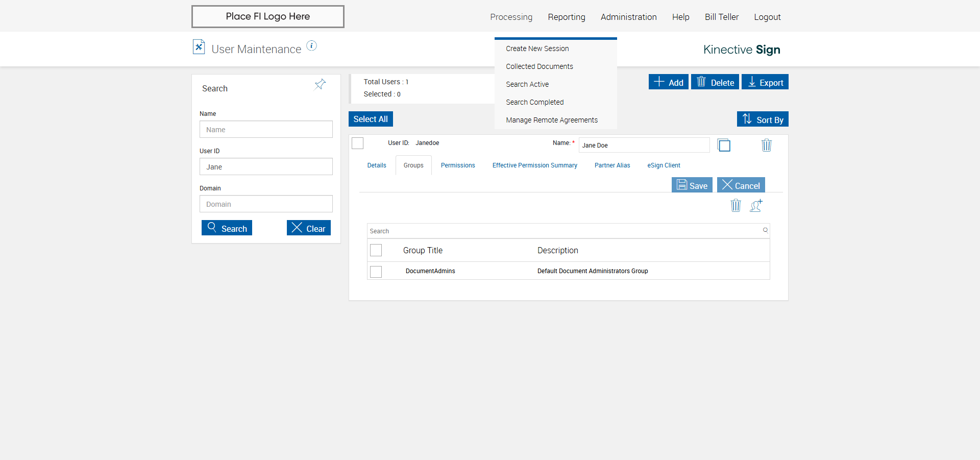Screen dimensions: 980x460
Task: Check the Janedoe user checkbox
Action: [358, 143]
